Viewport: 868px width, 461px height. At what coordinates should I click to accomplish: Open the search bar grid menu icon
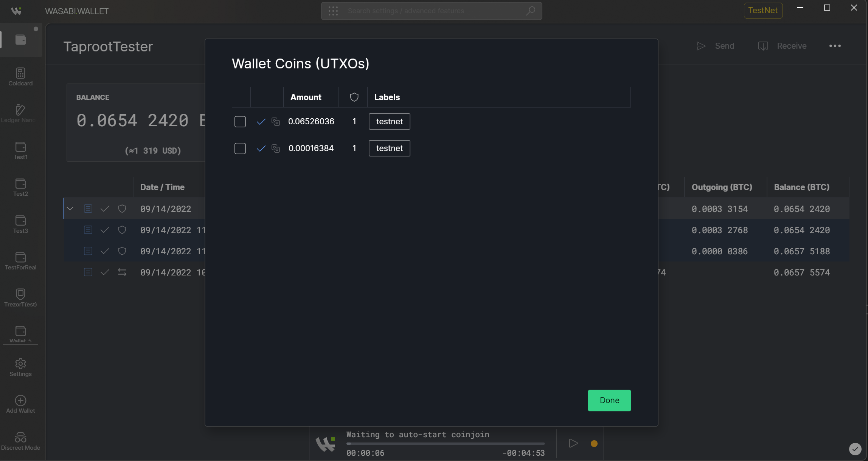coord(333,11)
